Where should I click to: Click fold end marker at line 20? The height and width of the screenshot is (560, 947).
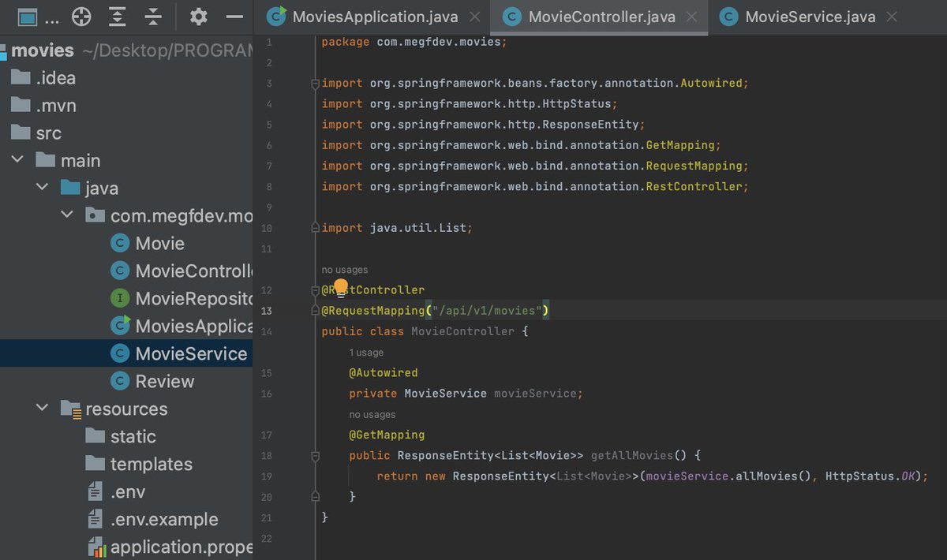315,497
